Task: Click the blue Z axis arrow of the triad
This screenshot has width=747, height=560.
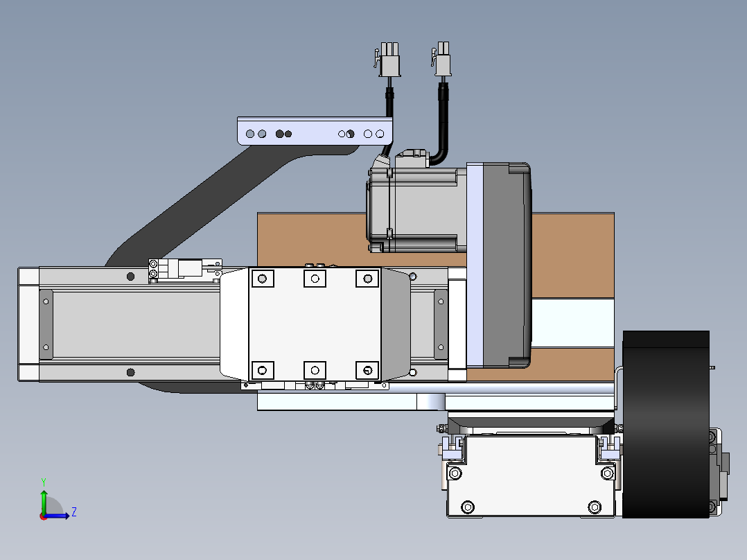Action: (57, 515)
